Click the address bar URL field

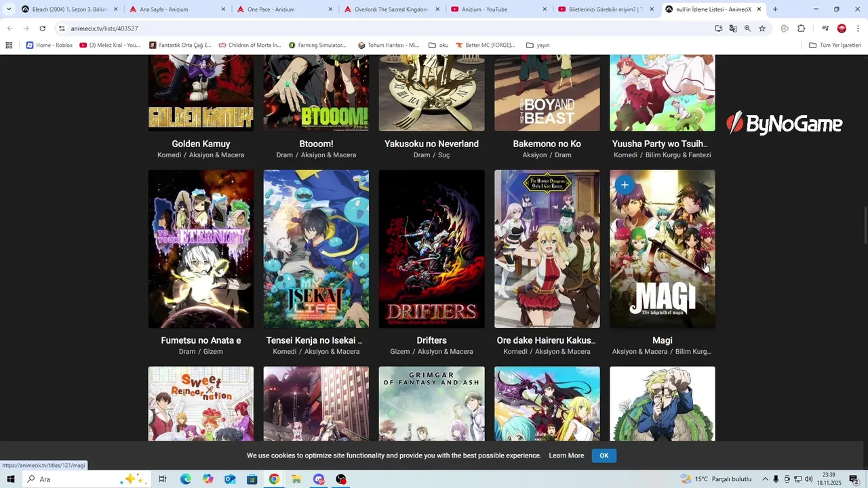coord(387,28)
